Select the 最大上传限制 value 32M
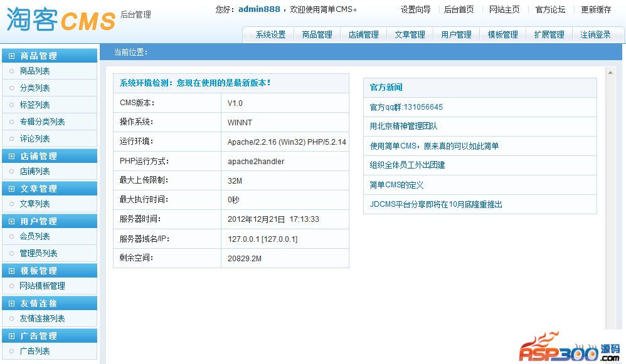The image size is (626, 364). [x=235, y=181]
